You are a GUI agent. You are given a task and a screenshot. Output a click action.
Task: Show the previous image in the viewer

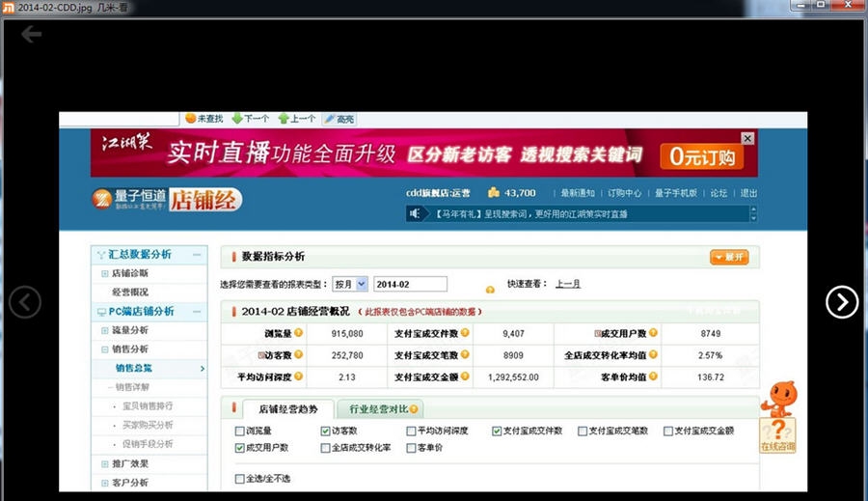[x=25, y=302]
